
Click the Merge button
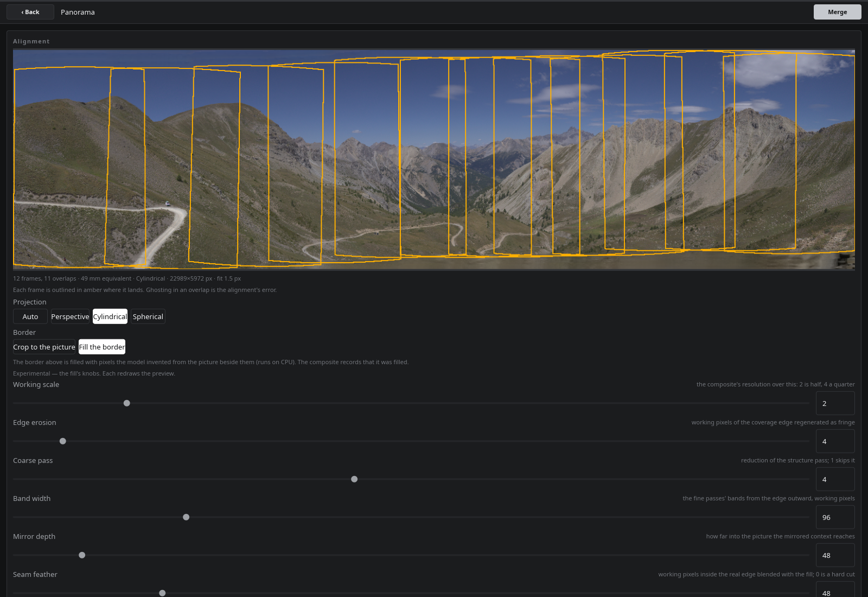(837, 12)
